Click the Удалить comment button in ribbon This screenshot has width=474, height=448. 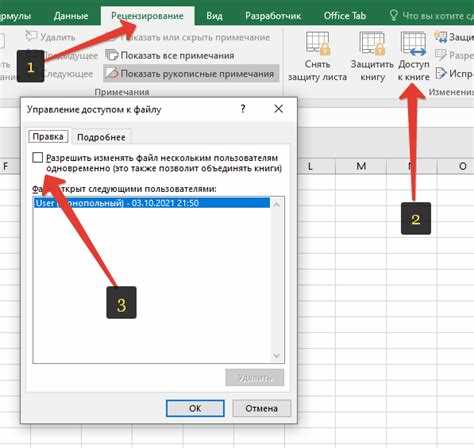[51, 37]
